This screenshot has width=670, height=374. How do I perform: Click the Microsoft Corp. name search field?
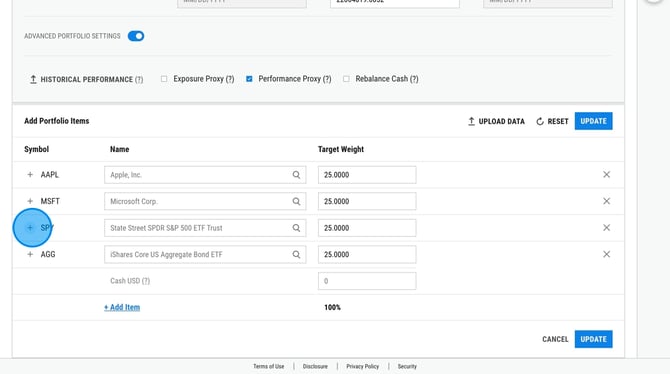[205, 201]
